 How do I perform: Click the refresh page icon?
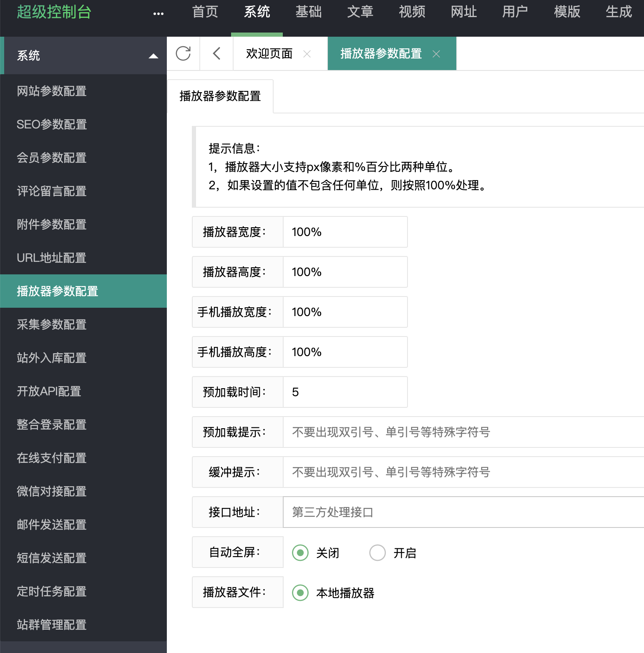point(183,53)
